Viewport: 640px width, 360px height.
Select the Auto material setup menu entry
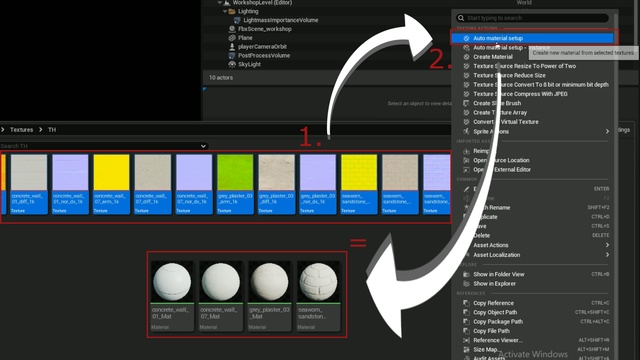coord(532,38)
